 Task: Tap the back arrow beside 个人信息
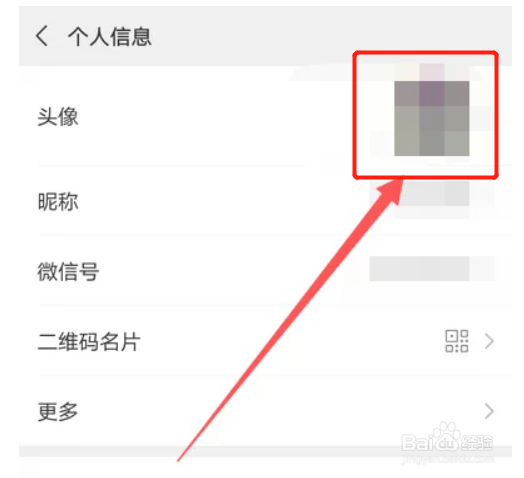coord(41,36)
